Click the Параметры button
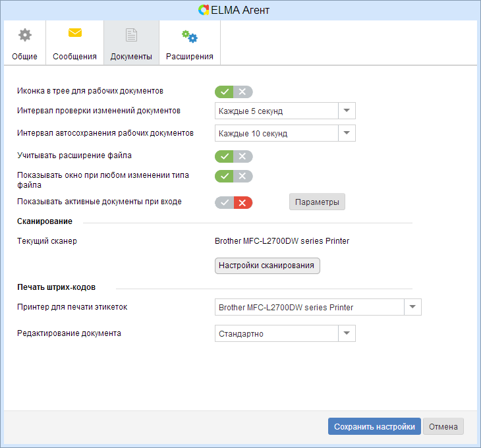The height and width of the screenshot is (448, 481). [317, 202]
